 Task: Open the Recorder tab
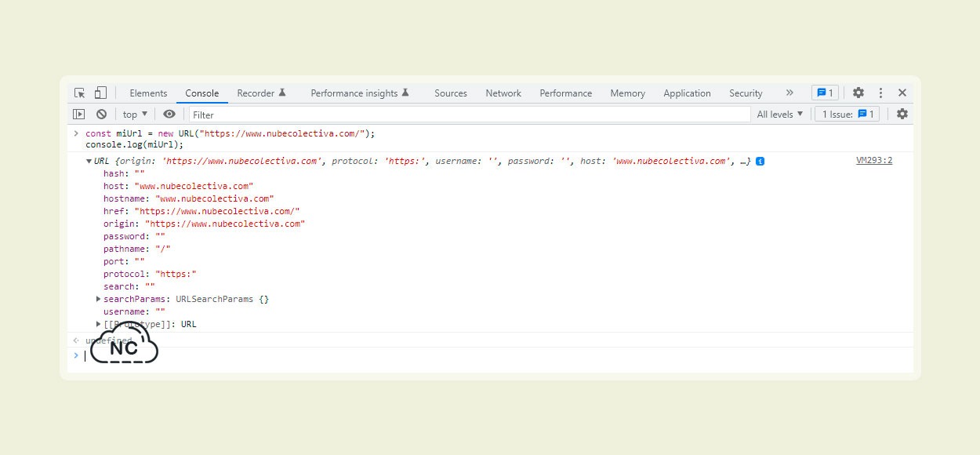261,93
